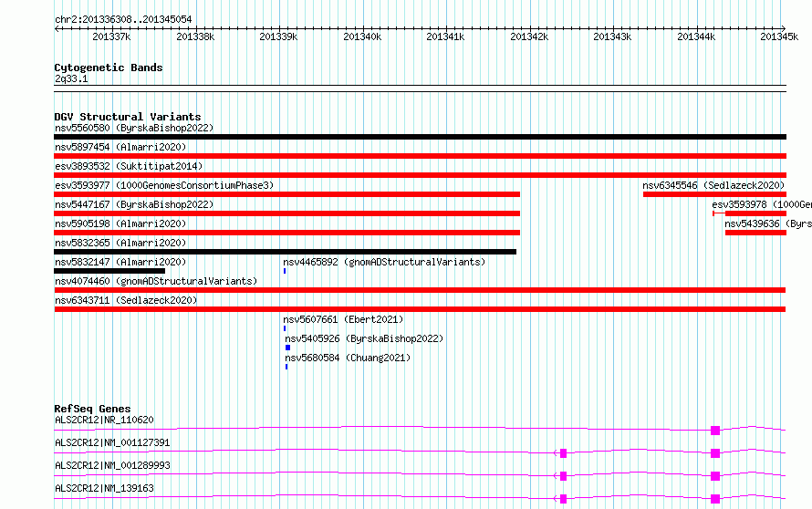The width and height of the screenshot is (812, 509).
Task: Click the nsv5560580 (ByrskaBishop2022) label
Action: click(x=134, y=128)
